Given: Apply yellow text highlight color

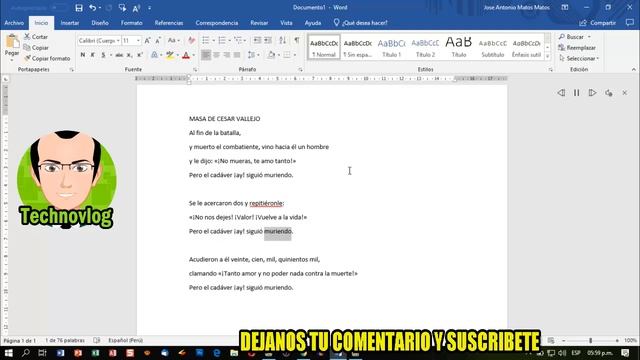Looking at the screenshot, I should [x=170, y=55].
